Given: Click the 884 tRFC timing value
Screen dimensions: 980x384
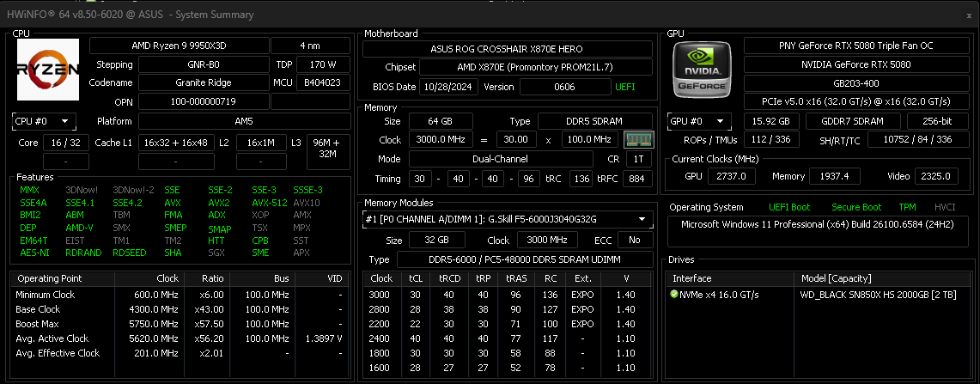Looking at the screenshot, I should (x=637, y=179).
